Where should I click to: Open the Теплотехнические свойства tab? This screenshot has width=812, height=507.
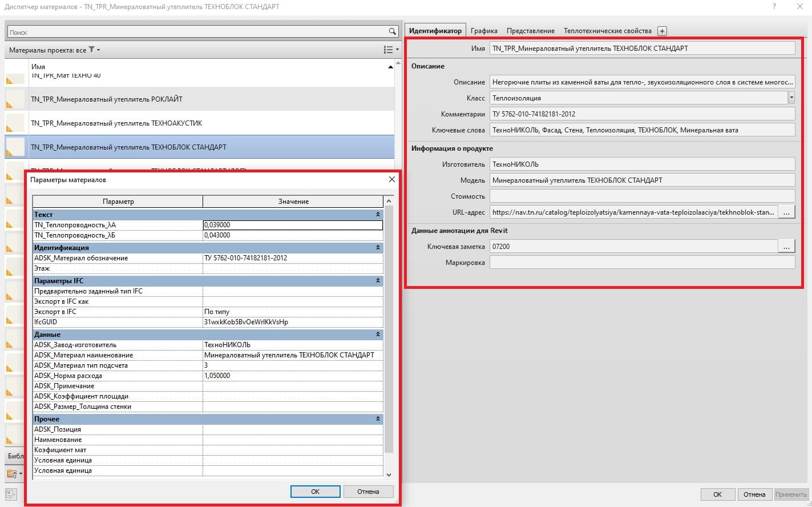(x=607, y=31)
